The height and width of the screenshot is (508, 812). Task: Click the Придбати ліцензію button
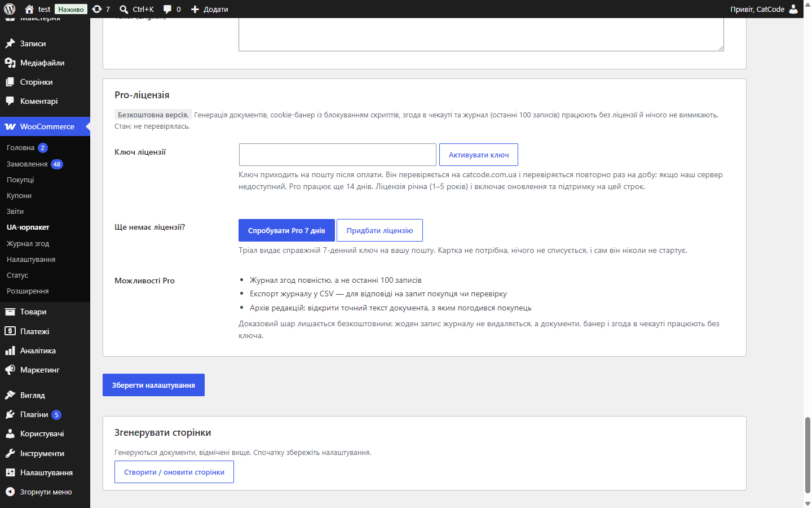coord(379,230)
